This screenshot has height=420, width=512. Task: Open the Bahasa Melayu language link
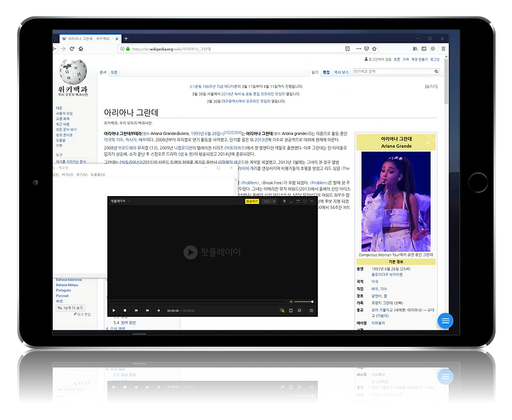67,285
